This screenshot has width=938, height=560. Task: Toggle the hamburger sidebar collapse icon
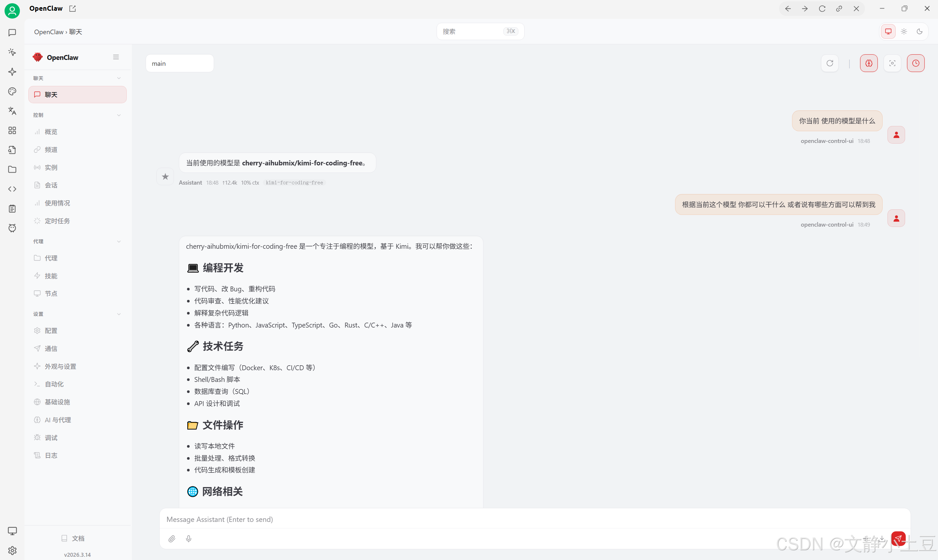(x=116, y=57)
